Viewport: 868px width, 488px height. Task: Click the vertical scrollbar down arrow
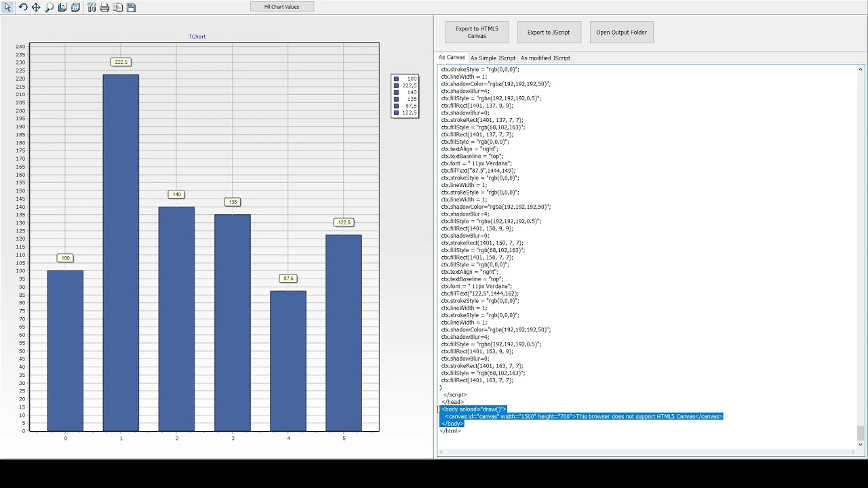click(861, 445)
